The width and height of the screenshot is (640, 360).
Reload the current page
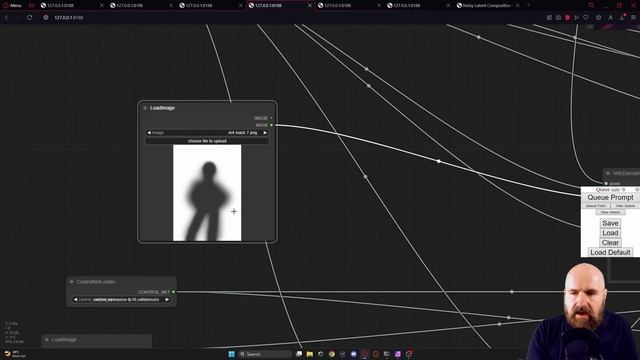click(x=29, y=18)
